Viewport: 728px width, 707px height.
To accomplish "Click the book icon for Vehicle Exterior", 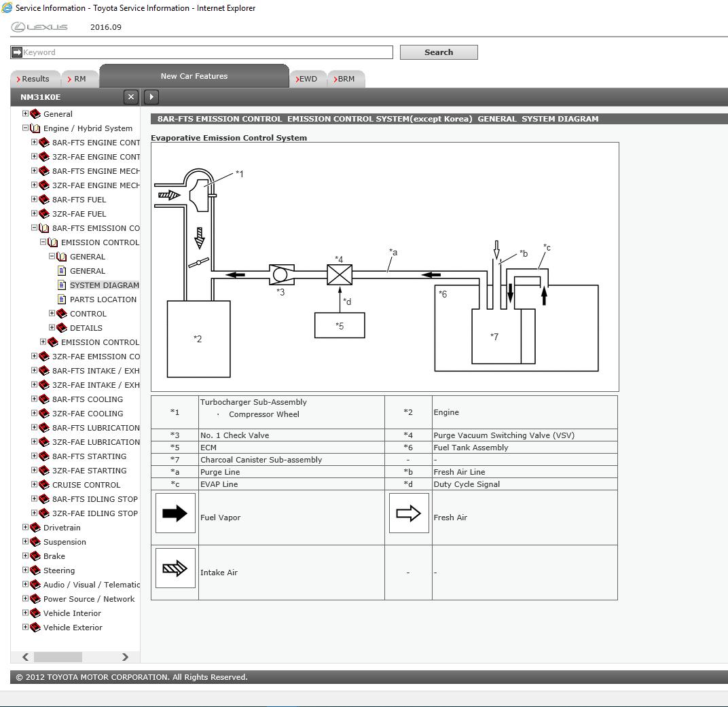I will [35, 627].
